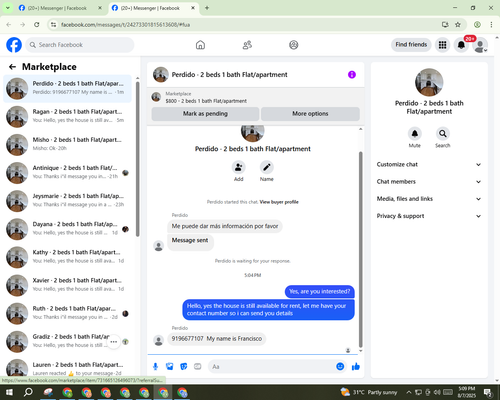Open a new browser tab
Viewport: 500px width, 400px height.
coord(207,8)
